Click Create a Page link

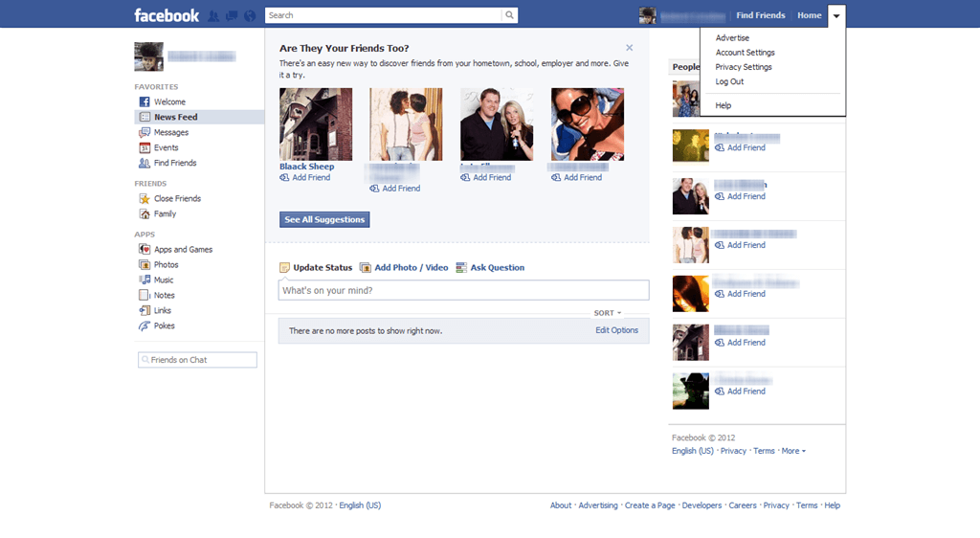(650, 505)
